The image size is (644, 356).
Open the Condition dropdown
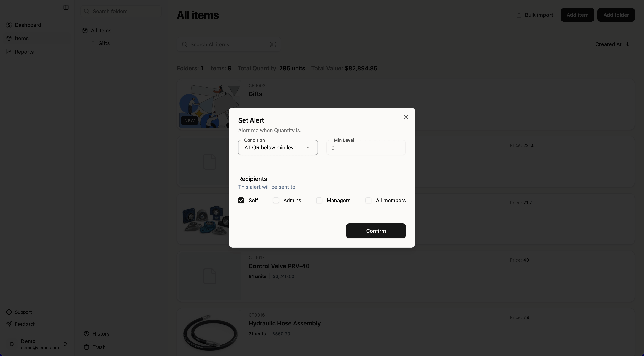pyautogui.click(x=277, y=148)
